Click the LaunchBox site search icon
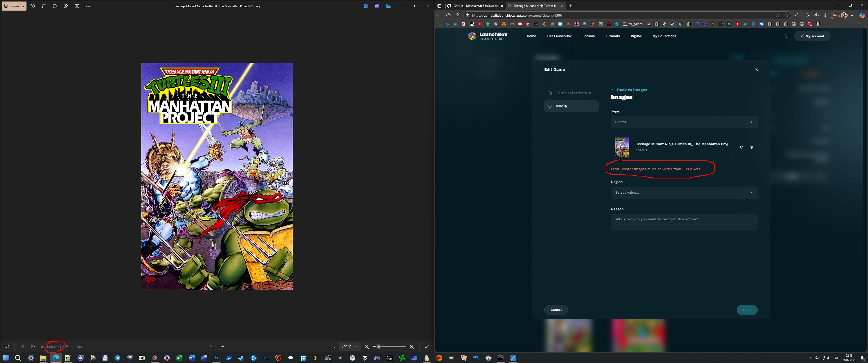This screenshot has height=363, width=868. click(785, 36)
